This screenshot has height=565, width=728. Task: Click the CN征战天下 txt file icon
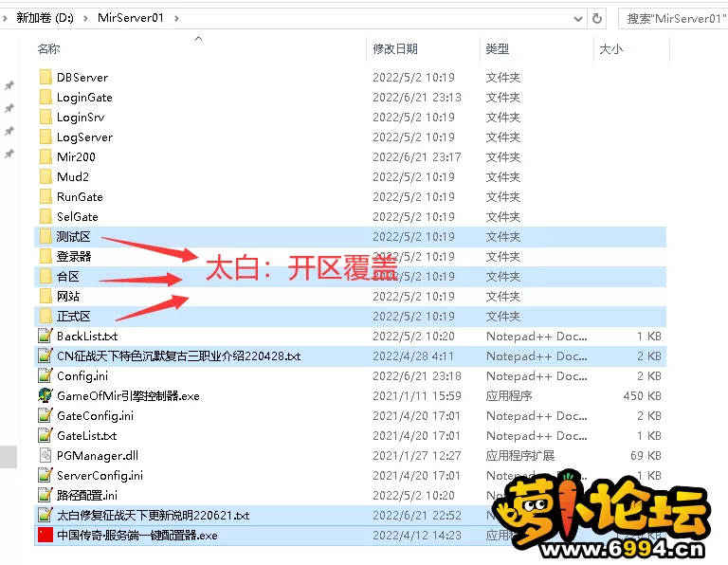point(45,355)
